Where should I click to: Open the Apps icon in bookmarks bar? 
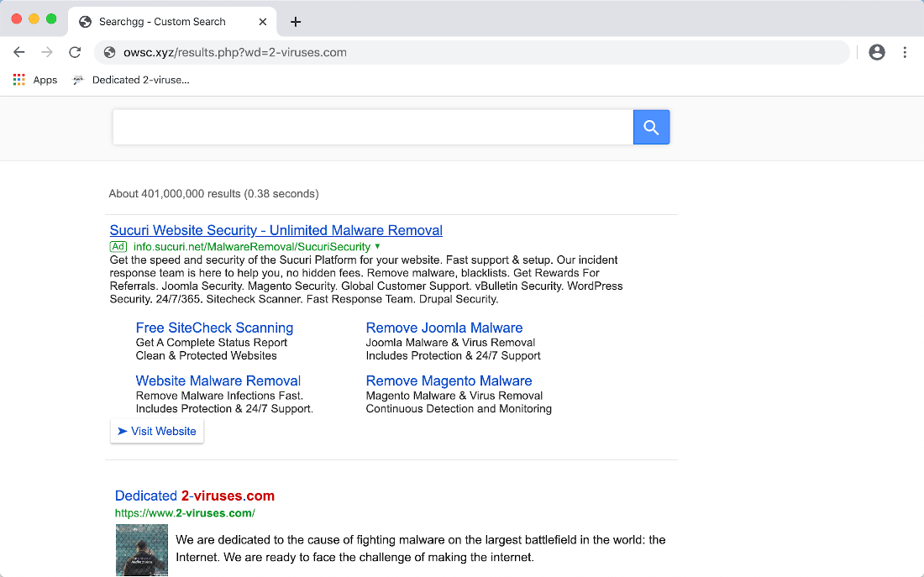tap(18, 79)
